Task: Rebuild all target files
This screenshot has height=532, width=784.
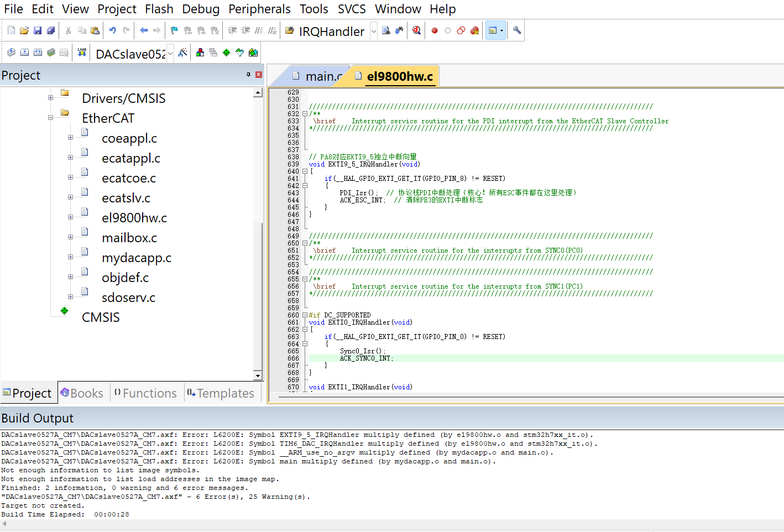Action: pos(38,53)
